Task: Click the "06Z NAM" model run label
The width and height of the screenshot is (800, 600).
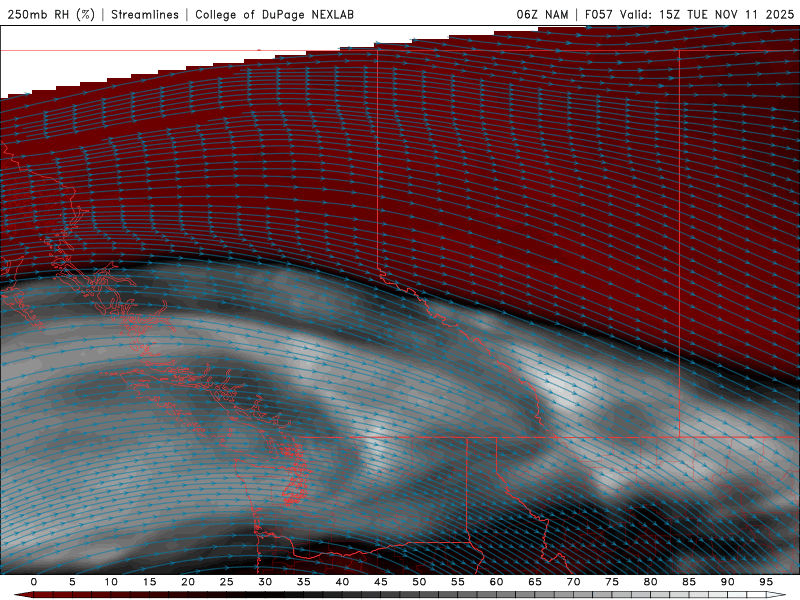Action: pyautogui.click(x=542, y=14)
